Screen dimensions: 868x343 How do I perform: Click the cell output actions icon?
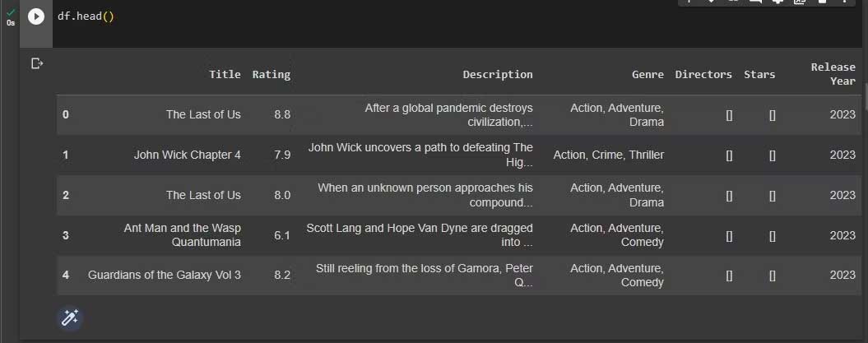pyautogui.click(x=36, y=63)
